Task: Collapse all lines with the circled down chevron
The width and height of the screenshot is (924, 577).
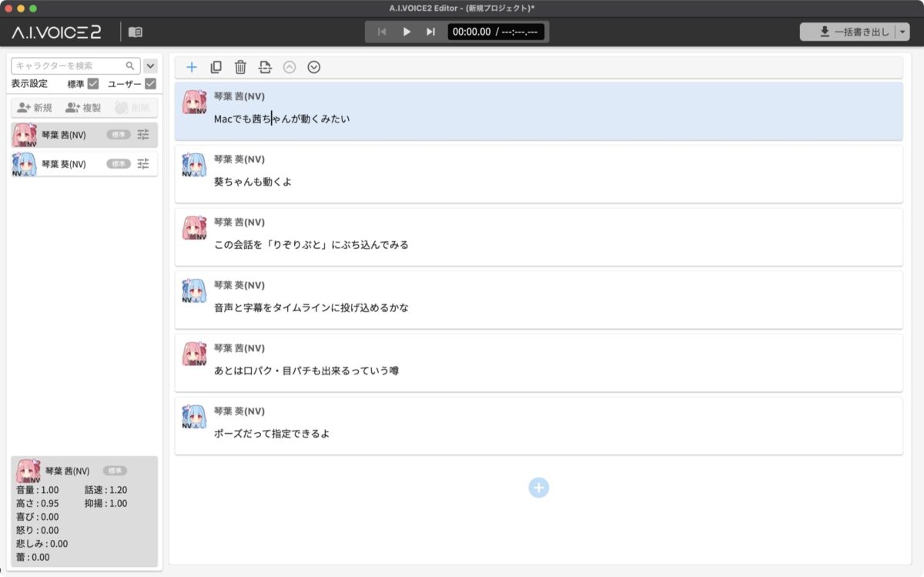Action: 313,67
